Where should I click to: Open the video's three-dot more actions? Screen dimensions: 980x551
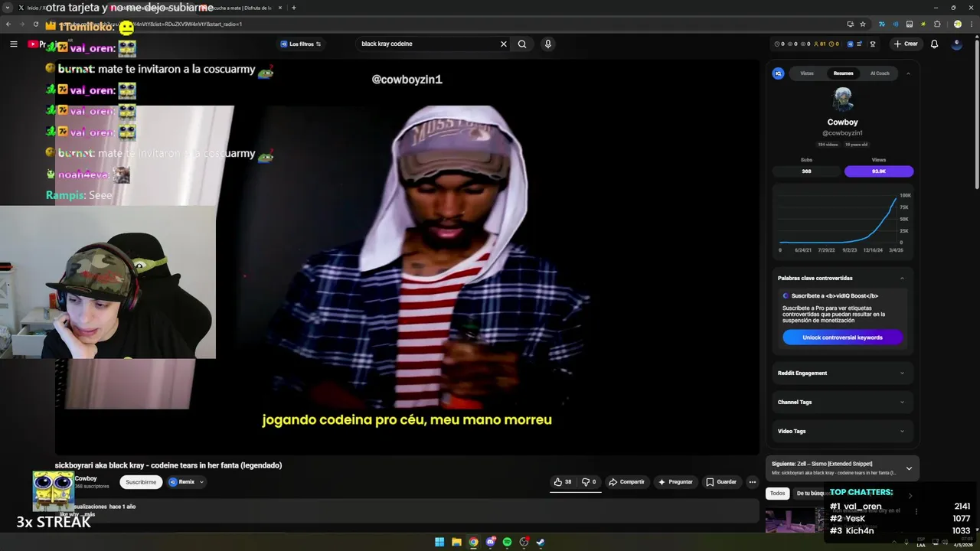tap(753, 482)
